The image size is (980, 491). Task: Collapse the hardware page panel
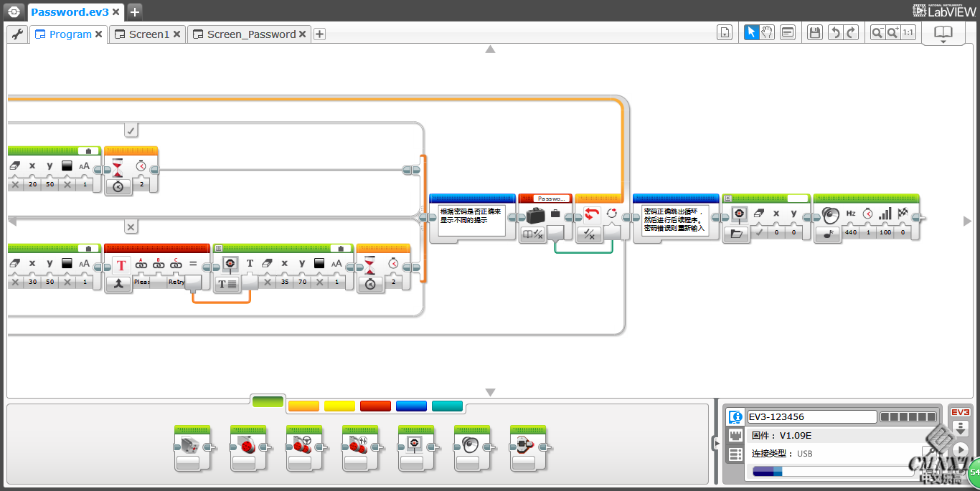coord(715,444)
